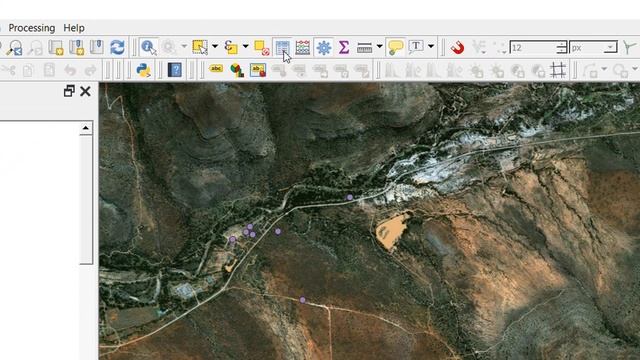Close the docked side panel
640x360 pixels.
[85, 91]
